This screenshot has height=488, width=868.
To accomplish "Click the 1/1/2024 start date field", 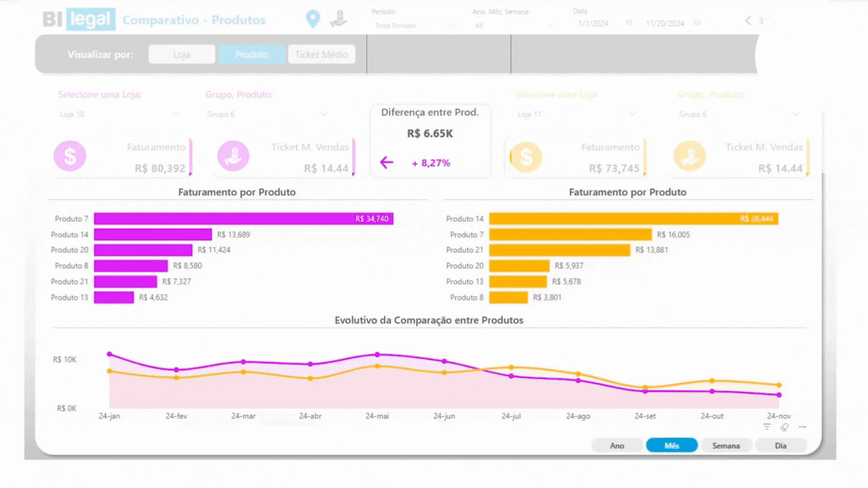I will click(593, 23).
